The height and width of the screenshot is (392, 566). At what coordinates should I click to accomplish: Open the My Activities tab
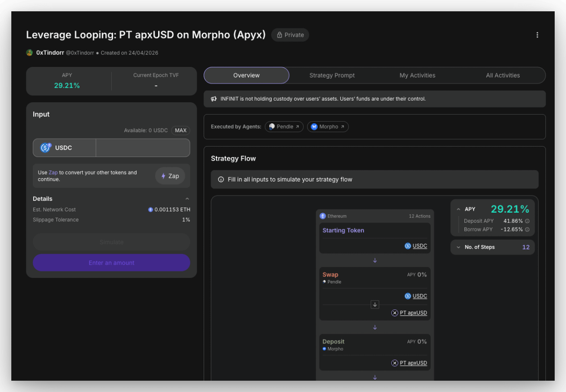pos(417,75)
